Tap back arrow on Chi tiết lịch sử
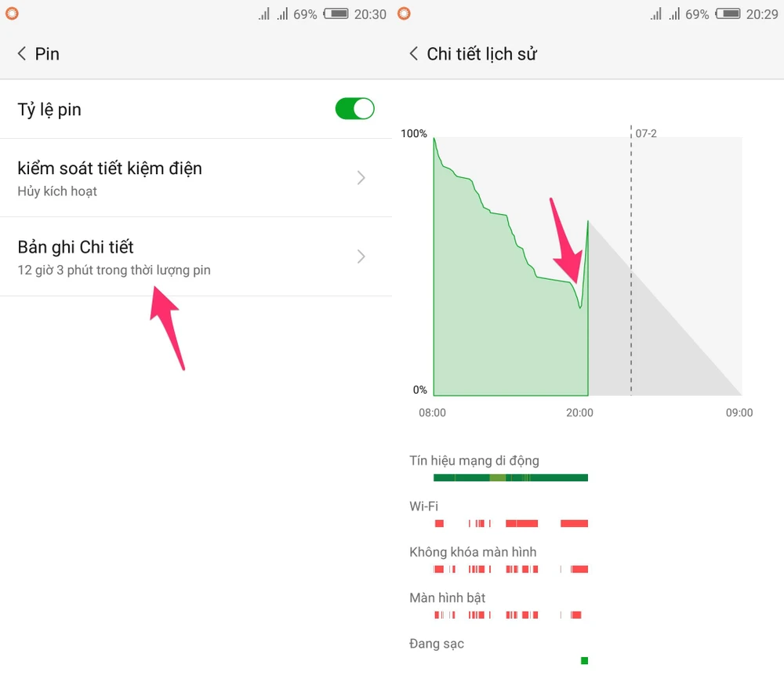This screenshot has height=697, width=784. coord(413,54)
